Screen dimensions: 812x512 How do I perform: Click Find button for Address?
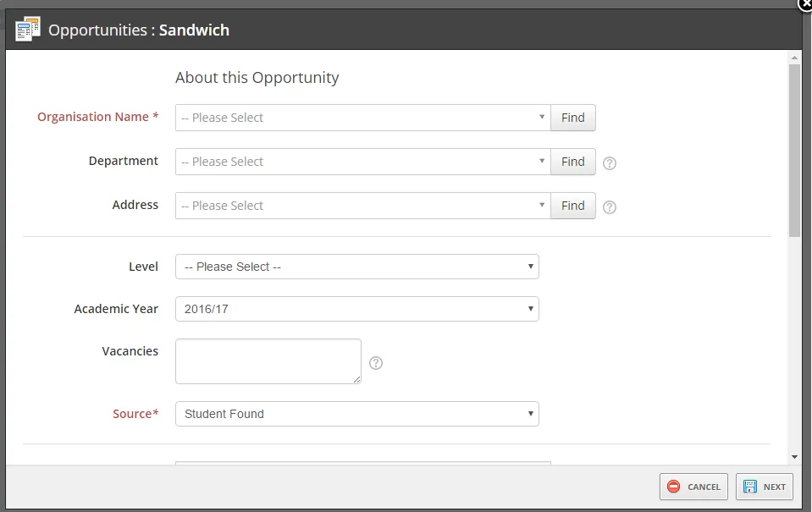point(572,206)
